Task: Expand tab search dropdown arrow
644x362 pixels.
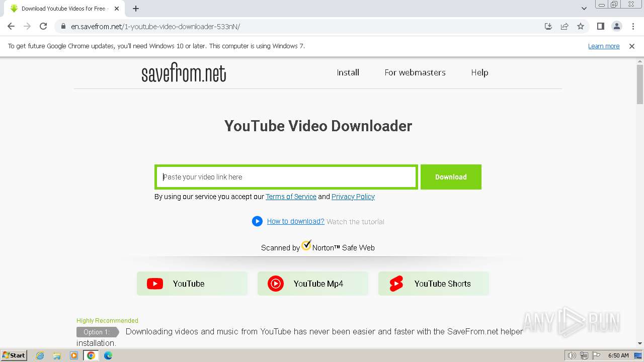Action: click(x=584, y=9)
